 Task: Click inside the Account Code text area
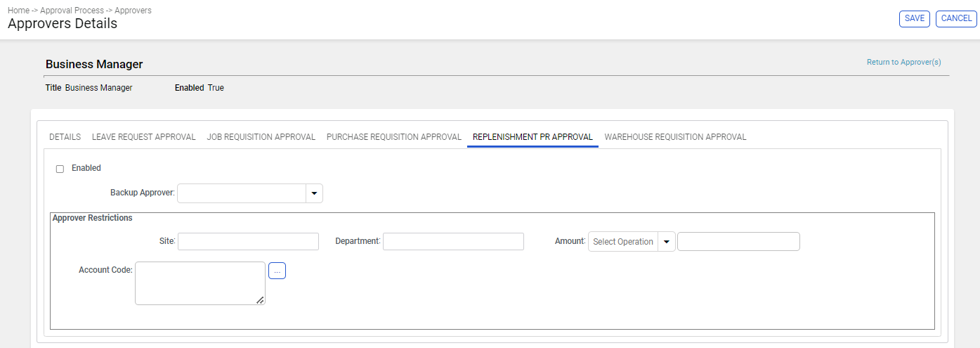click(x=200, y=283)
